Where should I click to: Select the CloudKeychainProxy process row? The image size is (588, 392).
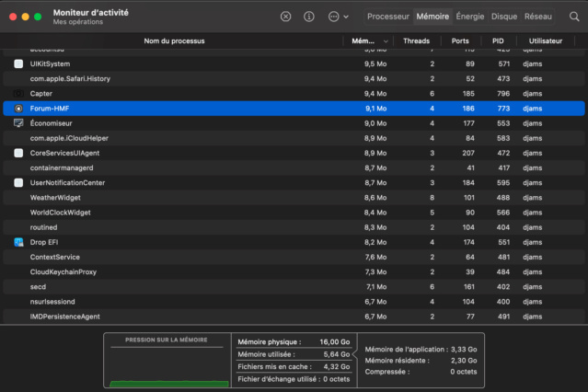pyautogui.click(x=294, y=272)
